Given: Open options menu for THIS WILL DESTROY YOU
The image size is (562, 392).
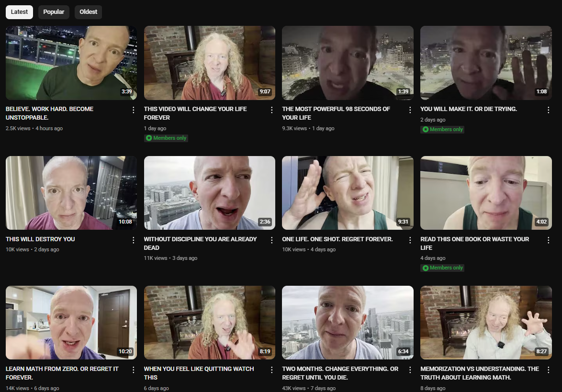Looking at the screenshot, I should (x=134, y=240).
